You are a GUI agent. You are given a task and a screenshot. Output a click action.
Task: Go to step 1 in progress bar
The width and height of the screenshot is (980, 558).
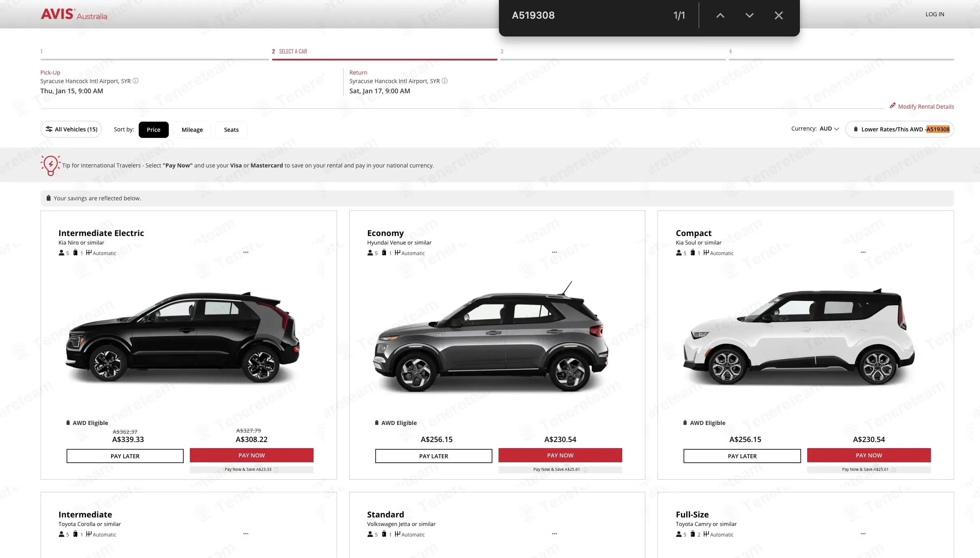(155, 53)
